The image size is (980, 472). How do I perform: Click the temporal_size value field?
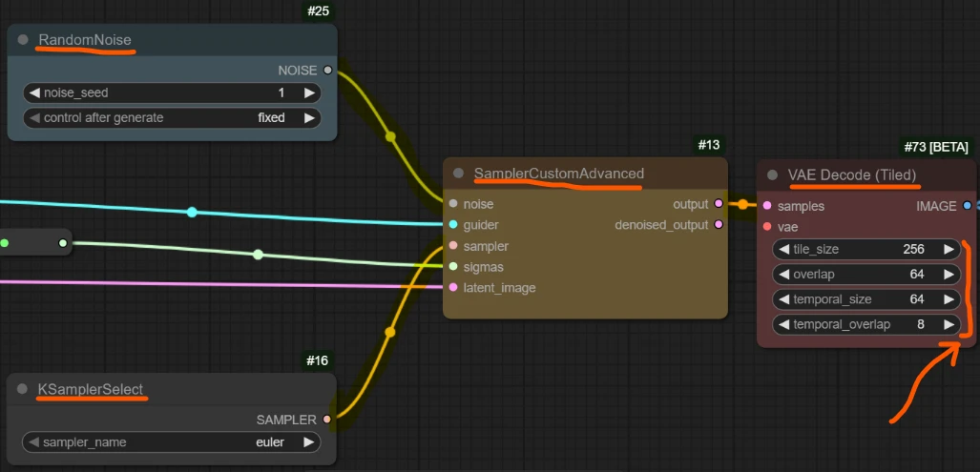point(865,299)
